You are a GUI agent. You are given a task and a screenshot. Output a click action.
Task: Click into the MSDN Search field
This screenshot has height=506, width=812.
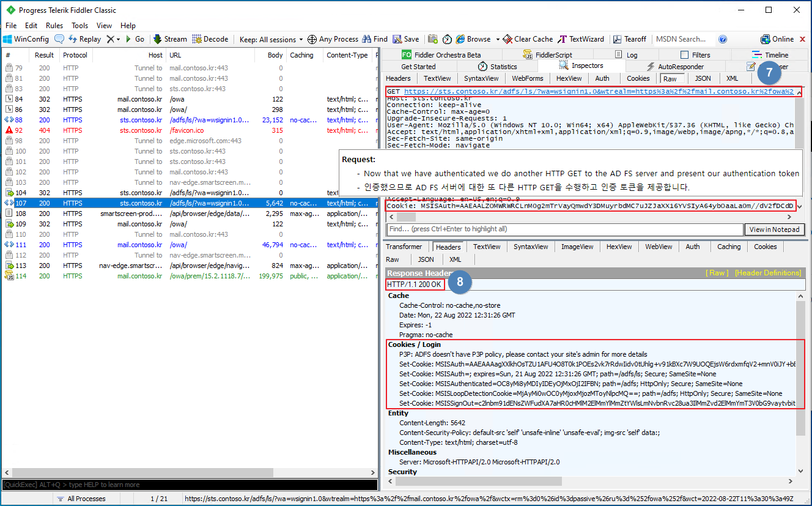pos(684,39)
